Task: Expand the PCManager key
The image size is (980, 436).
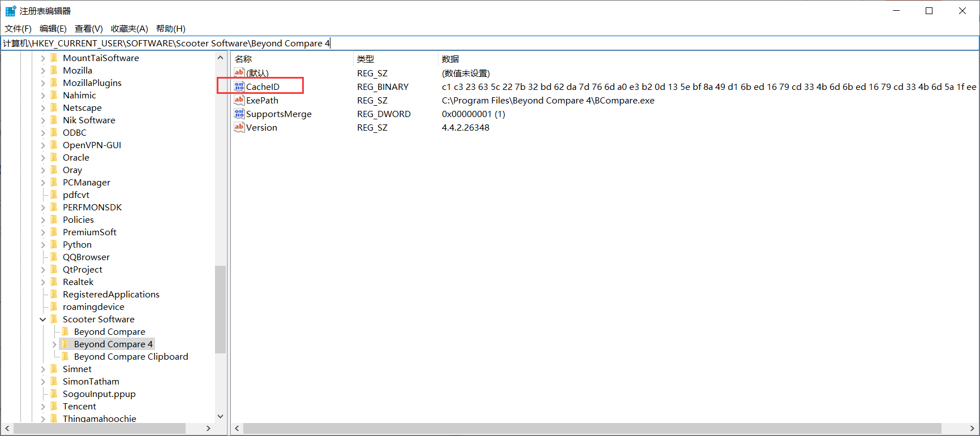Action: click(x=43, y=182)
